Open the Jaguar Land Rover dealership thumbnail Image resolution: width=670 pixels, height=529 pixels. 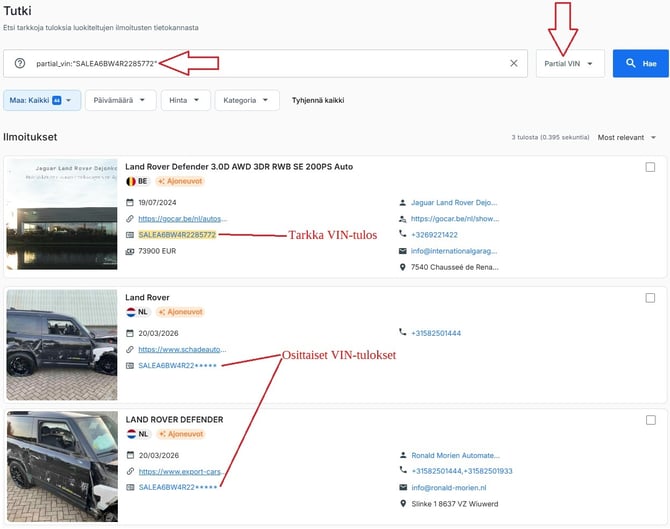[62, 215]
